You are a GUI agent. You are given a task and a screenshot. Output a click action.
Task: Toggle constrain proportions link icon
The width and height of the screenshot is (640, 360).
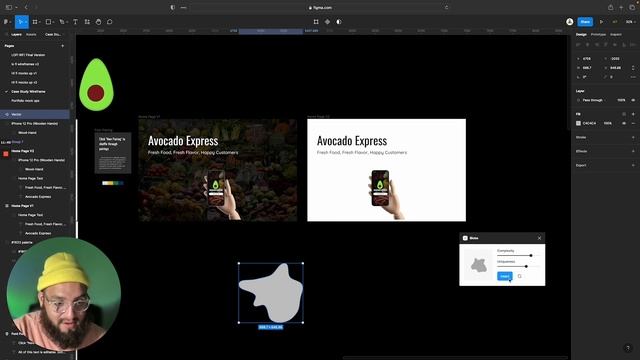tap(633, 68)
